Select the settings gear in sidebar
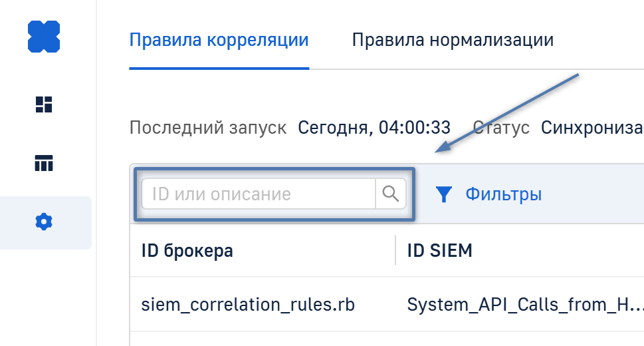This screenshot has width=644, height=346. [x=44, y=222]
